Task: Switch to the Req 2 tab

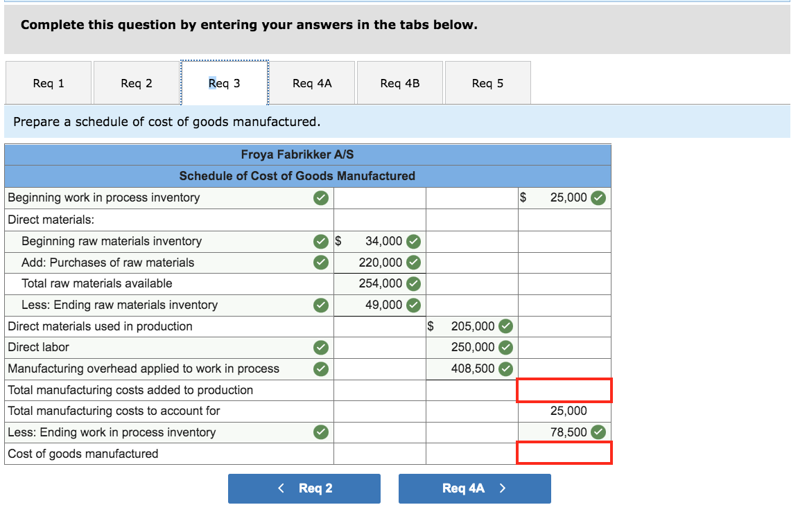Action: pos(137,82)
